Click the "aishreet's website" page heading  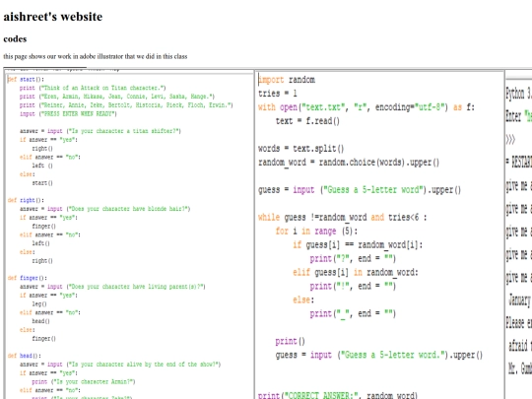click(x=53, y=17)
